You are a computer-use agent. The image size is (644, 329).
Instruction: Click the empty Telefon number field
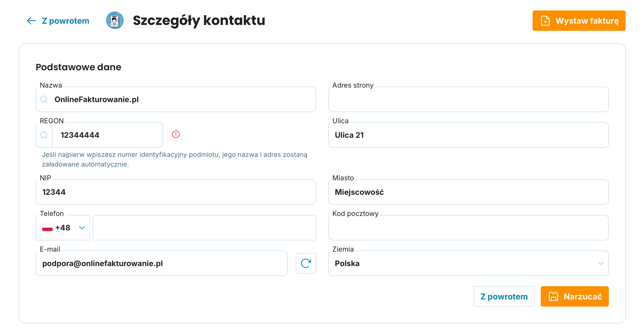(x=204, y=228)
